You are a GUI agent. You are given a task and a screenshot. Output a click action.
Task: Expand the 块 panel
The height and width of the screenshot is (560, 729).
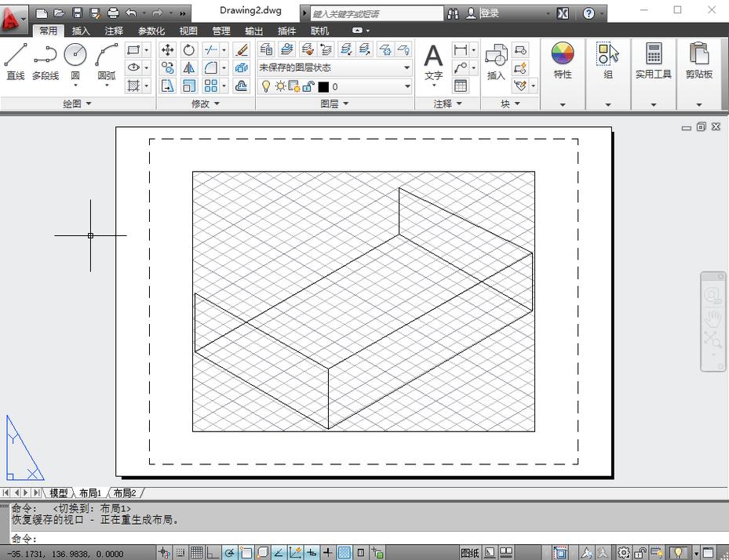tap(510, 104)
